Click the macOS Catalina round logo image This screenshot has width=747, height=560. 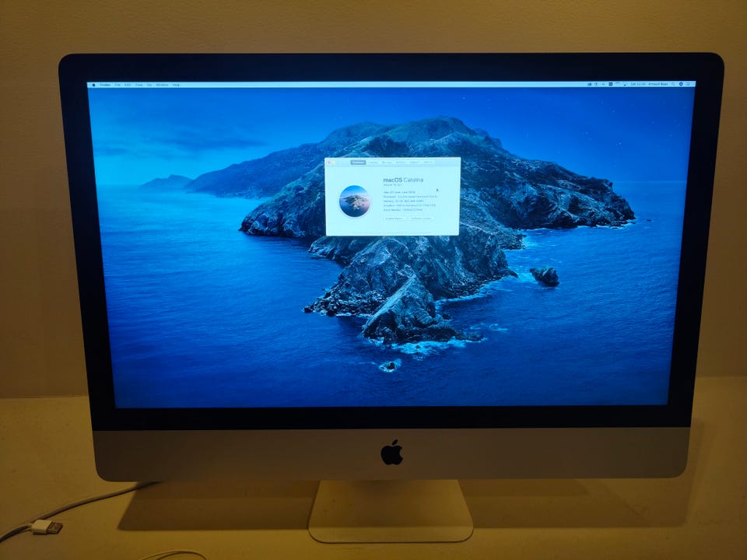(x=355, y=201)
